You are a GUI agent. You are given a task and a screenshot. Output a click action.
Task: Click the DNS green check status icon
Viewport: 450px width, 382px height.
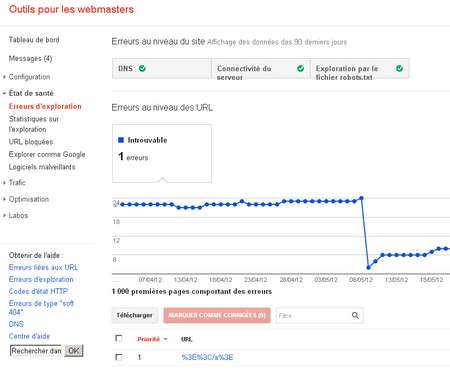click(142, 68)
